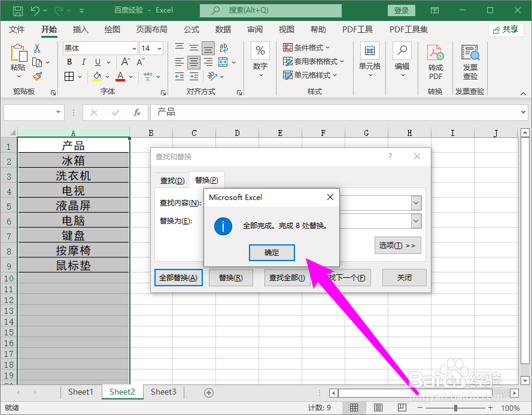Screen dimensions: 532x415
Task: Toggle Italic formatting
Action: click(x=83, y=62)
